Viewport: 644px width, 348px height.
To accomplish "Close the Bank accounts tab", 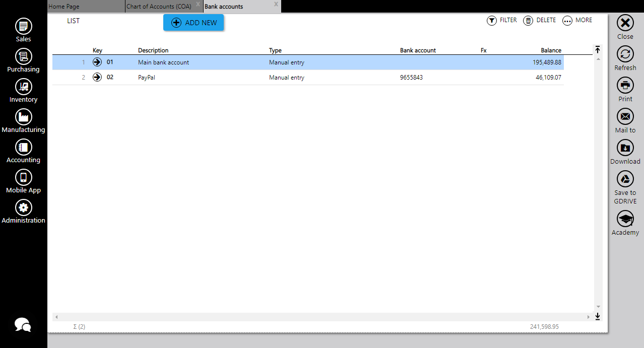I will [276, 4].
